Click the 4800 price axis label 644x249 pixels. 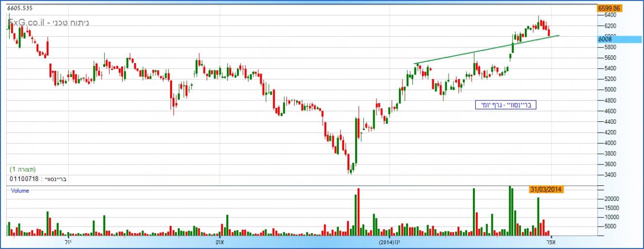(x=610, y=100)
